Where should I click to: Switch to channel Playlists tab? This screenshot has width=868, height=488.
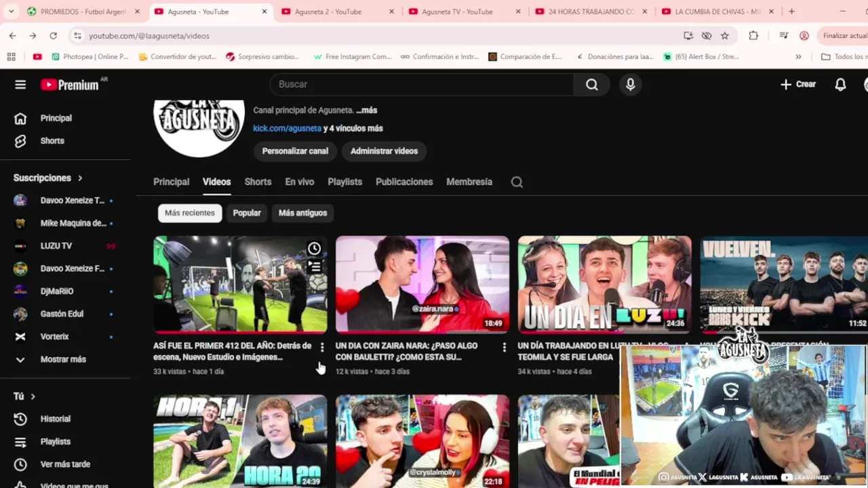tap(344, 182)
